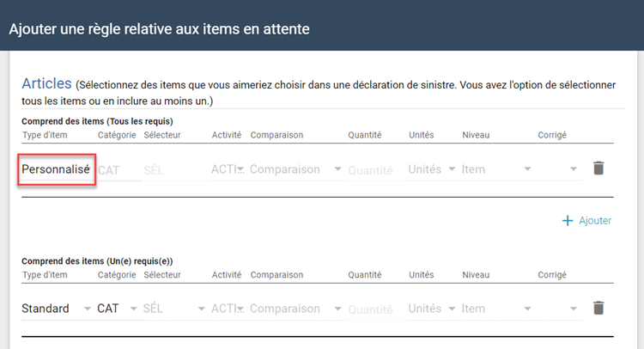Click the Quantité field in first row
644x349 pixels.
[x=373, y=170]
